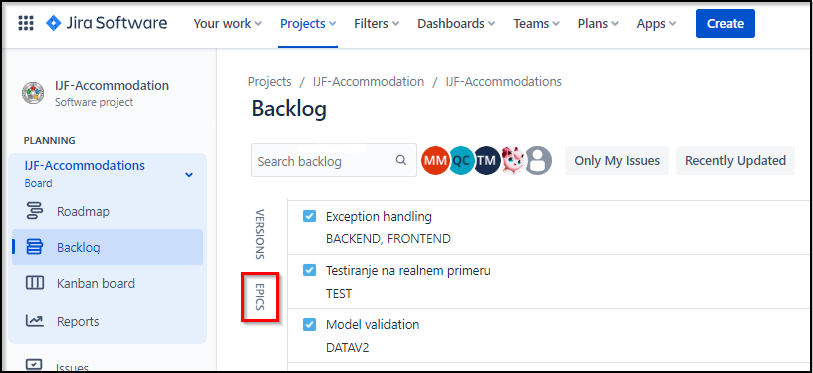Viewport: 813px width, 373px height.
Task: Open the Dashboards dropdown menu
Action: [456, 23]
